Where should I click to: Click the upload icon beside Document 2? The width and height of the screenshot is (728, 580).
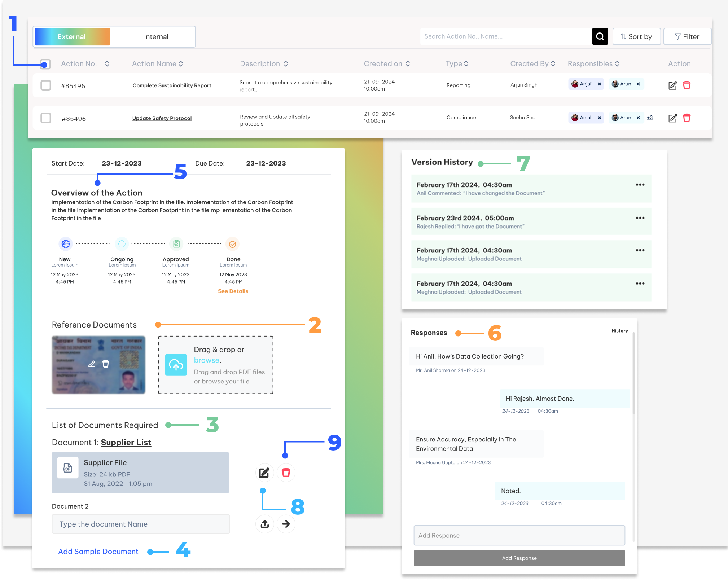[264, 524]
